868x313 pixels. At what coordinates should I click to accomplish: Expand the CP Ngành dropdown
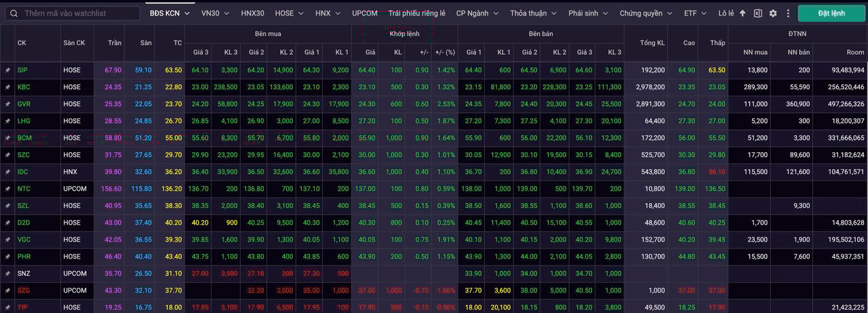477,13
